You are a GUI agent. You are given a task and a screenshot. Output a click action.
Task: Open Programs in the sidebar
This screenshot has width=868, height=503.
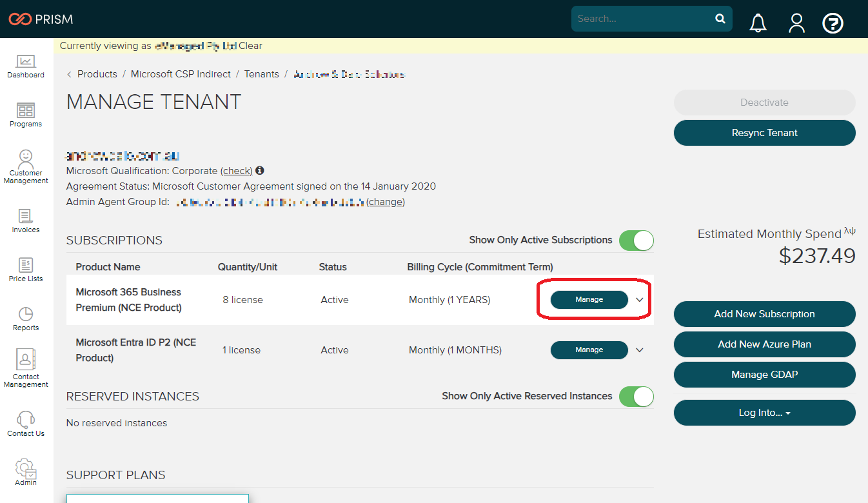pyautogui.click(x=26, y=115)
